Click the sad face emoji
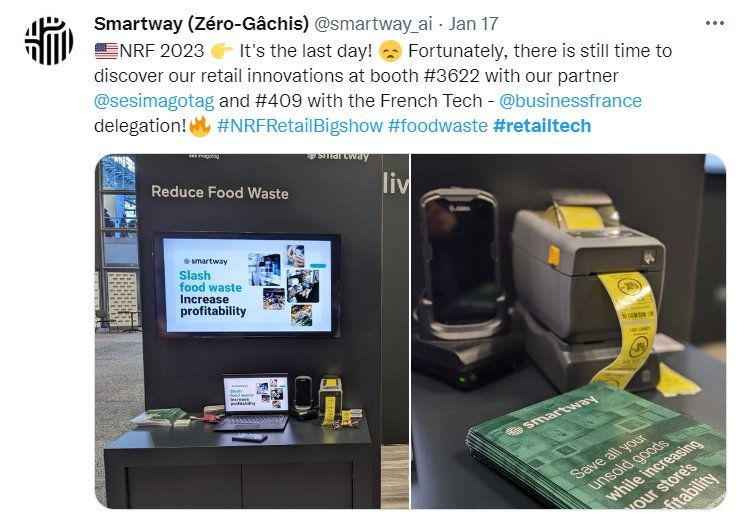The height and width of the screenshot is (522, 745). [390, 51]
